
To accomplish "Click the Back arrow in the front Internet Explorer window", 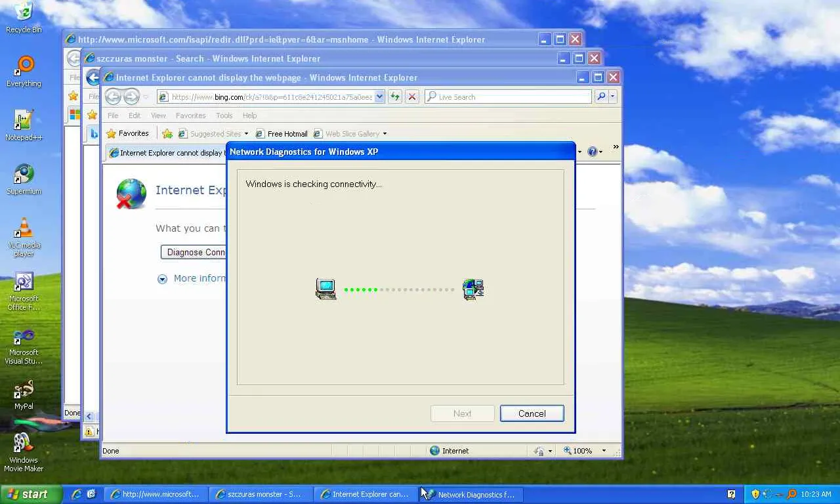I will [x=113, y=96].
